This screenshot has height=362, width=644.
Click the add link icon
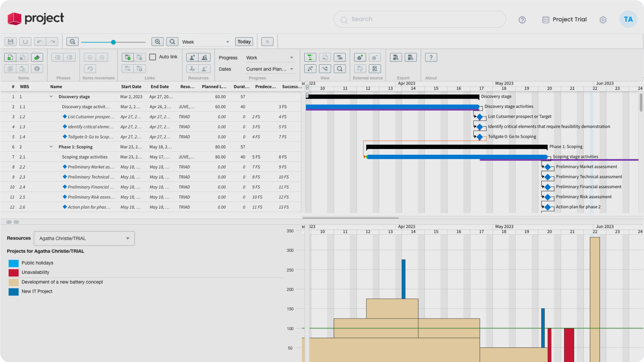click(127, 57)
